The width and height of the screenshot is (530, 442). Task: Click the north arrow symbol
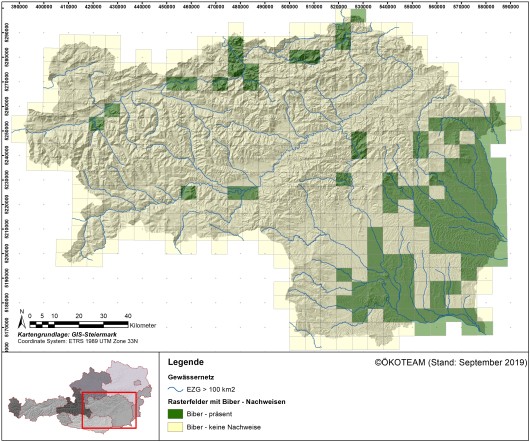pos(22,319)
